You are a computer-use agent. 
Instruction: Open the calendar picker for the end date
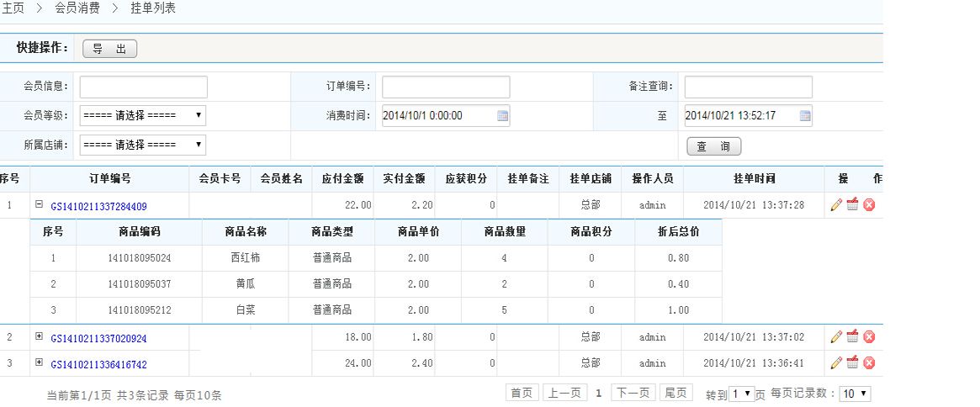coord(805,116)
